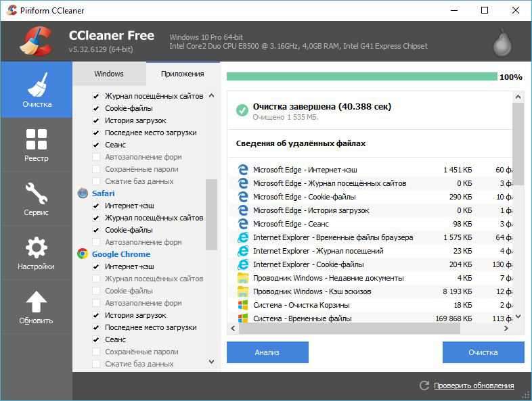The width and height of the screenshot is (532, 401).
Task: Click the horizontal scrollbar thumb in results
Action: 349,328
